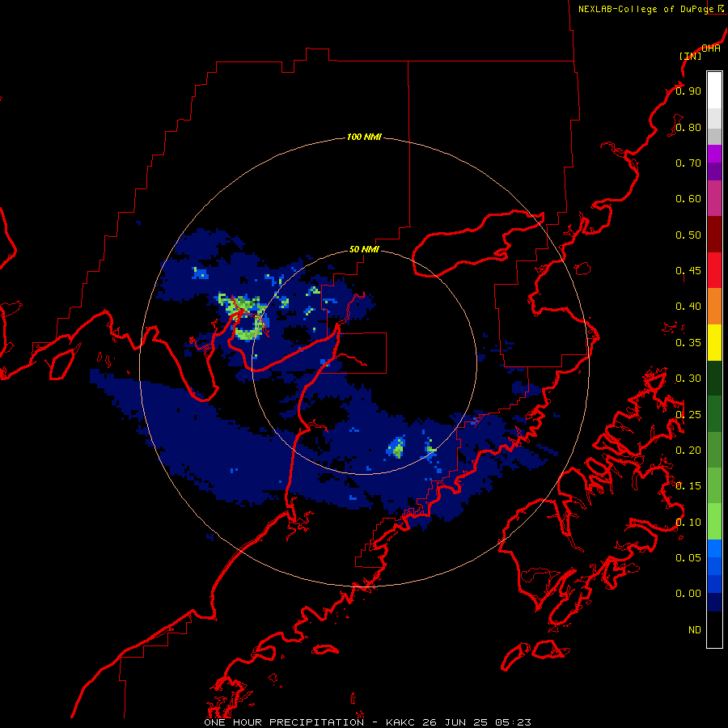Click the 0.70 legend value

click(688, 163)
